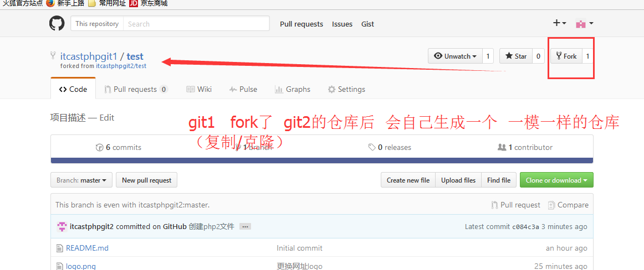Show commit details via ellipsis button
The image size is (644, 270).
[x=245, y=227]
